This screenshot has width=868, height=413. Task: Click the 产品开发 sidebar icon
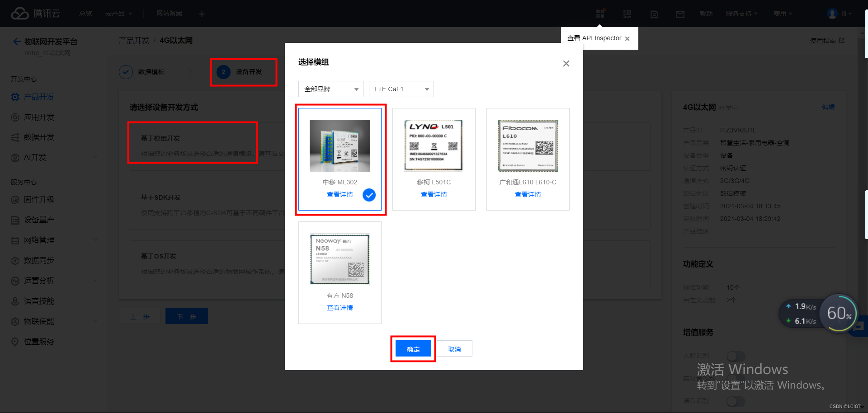tap(15, 97)
